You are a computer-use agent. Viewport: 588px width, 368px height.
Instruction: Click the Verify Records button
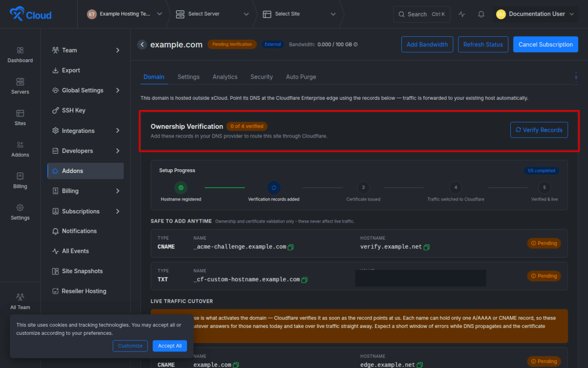pos(539,130)
